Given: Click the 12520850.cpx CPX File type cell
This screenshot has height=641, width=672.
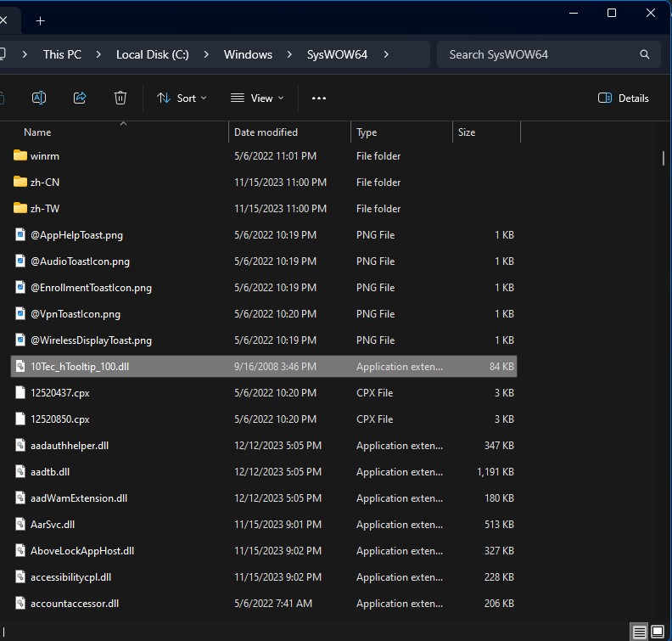Looking at the screenshot, I should click(374, 419).
